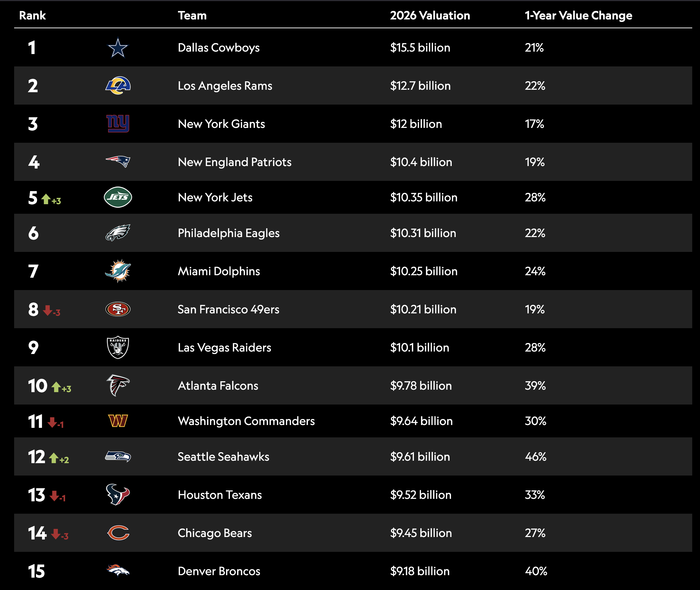Click the 1-Year Value Change column header
Viewport: 700px width, 590px height.
[578, 16]
